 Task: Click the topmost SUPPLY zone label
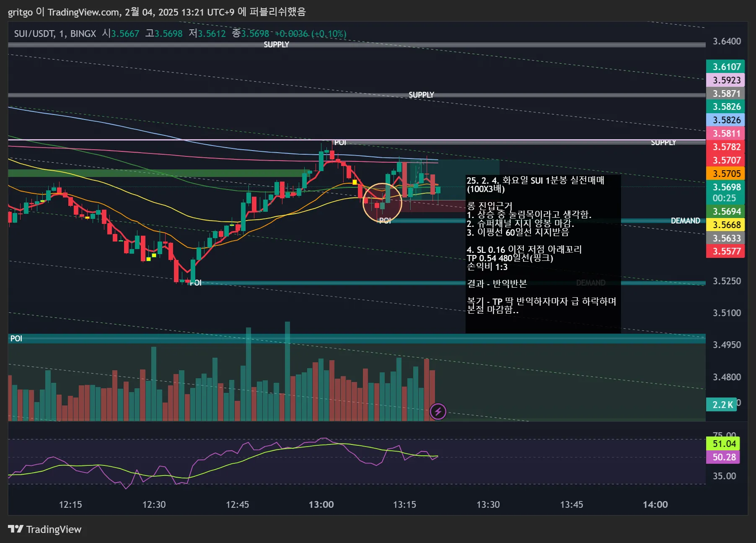tap(276, 44)
